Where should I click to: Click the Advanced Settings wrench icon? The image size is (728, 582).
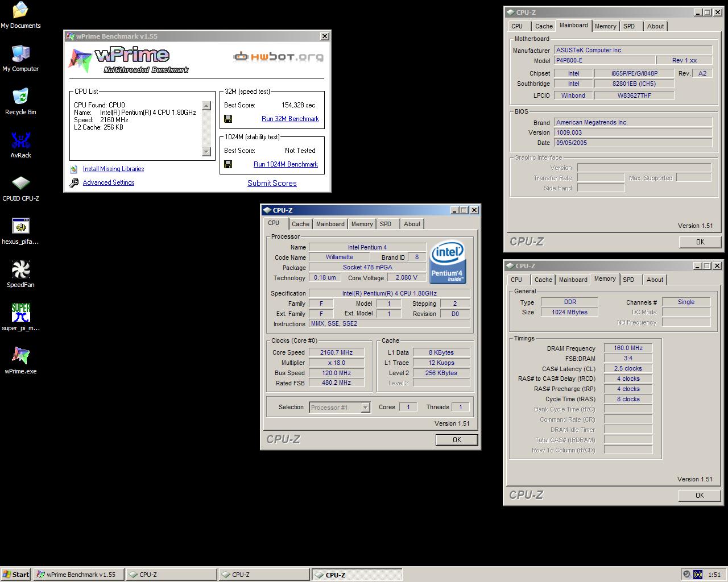tap(74, 182)
